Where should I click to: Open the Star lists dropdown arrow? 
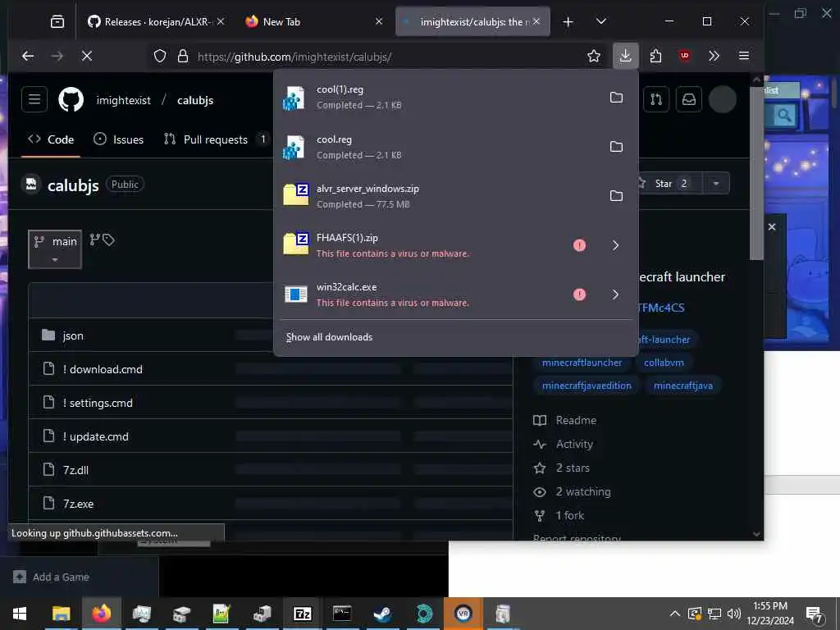tap(716, 184)
